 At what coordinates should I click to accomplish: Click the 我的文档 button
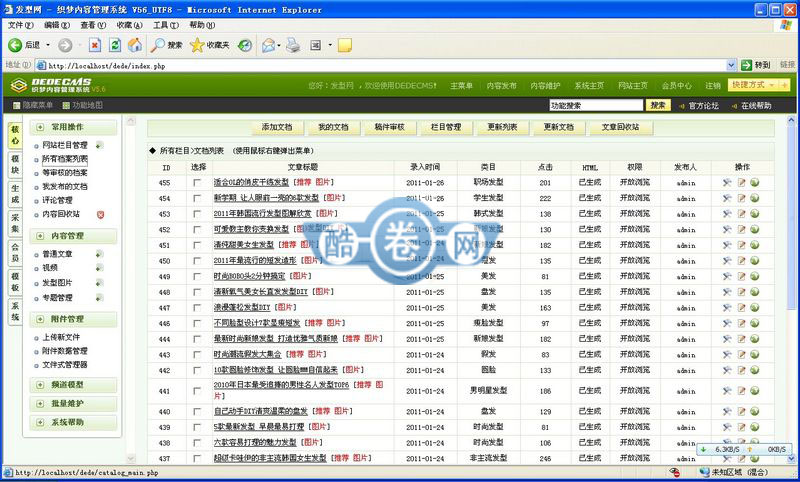pos(333,128)
